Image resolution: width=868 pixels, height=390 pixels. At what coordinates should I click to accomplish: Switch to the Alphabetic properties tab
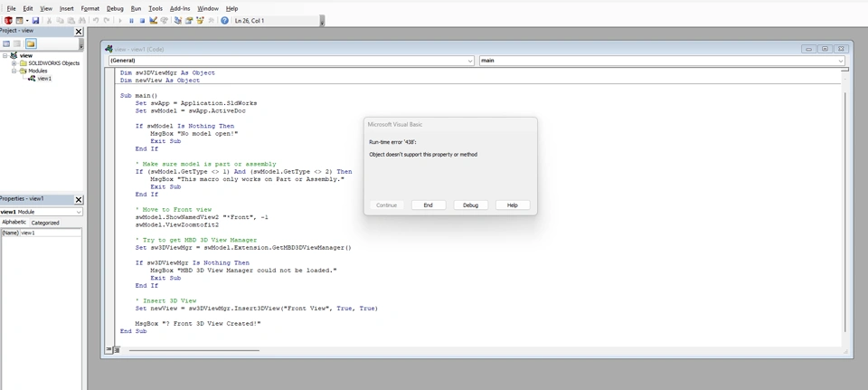tap(14, 222)
